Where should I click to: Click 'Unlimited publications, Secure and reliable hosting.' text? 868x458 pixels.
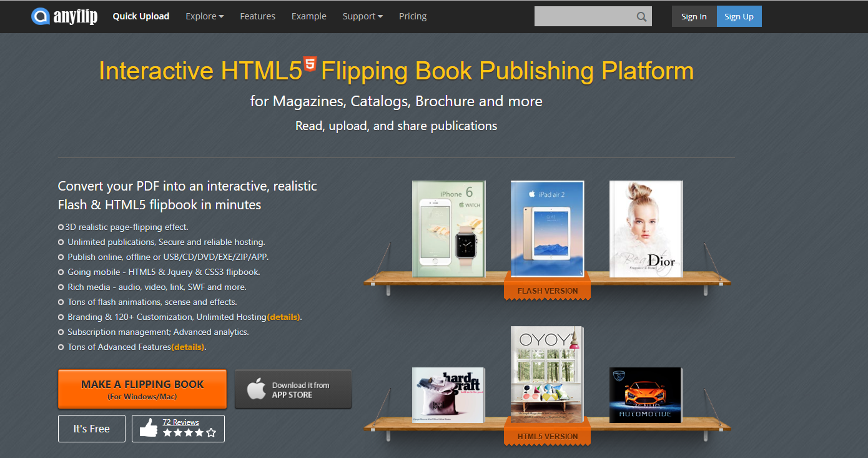tap(166, 242)
